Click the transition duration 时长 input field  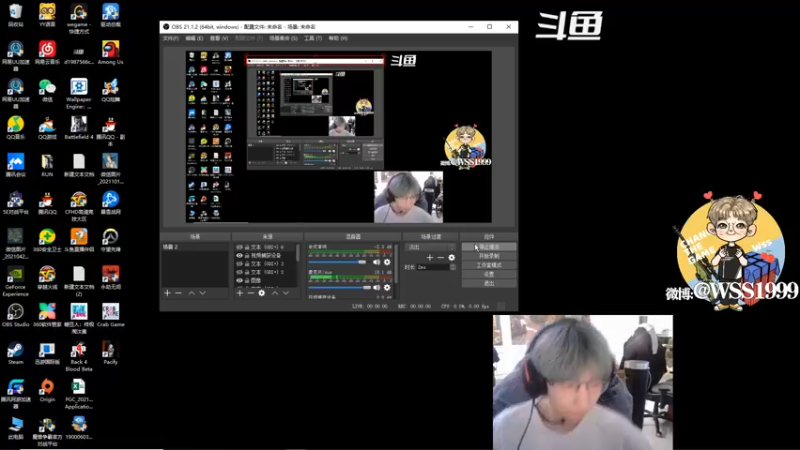[433, 267]
